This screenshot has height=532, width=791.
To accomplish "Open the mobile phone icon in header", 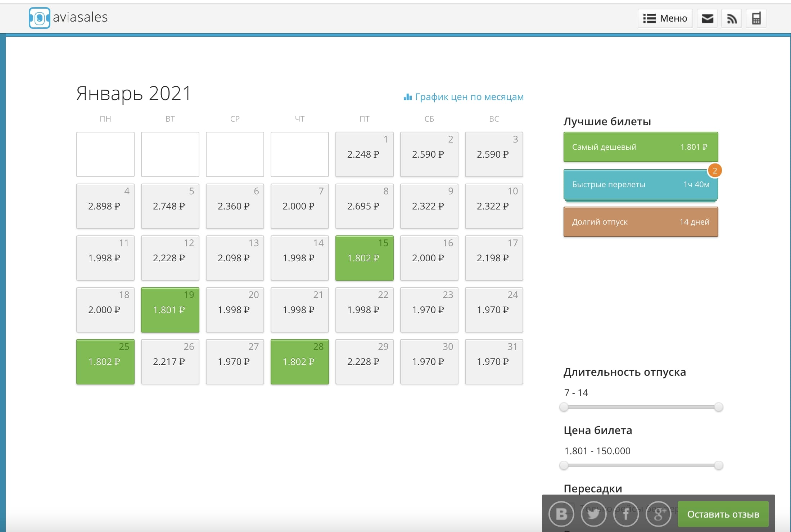I will tap(756, 18).
